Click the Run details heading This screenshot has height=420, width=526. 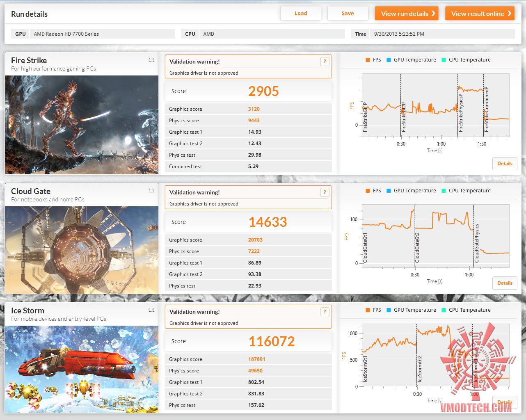29,14
